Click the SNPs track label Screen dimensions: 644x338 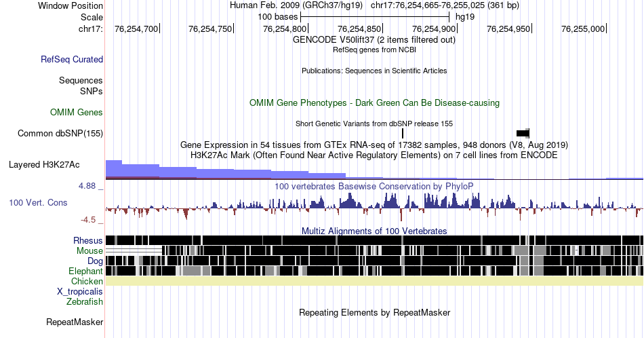[x=92, y=91]
